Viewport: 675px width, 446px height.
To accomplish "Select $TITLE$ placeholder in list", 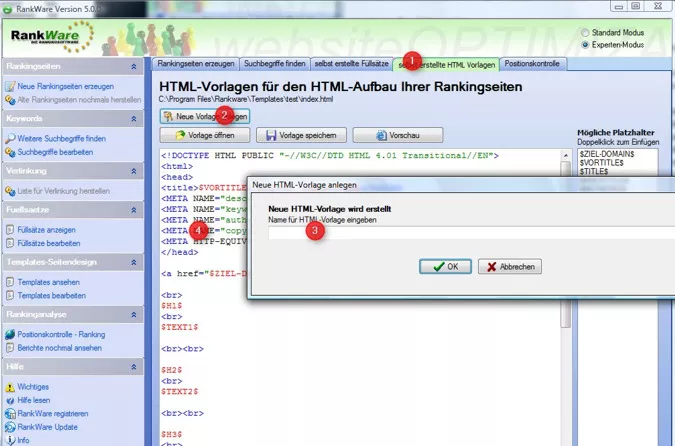I will [594, 171].
